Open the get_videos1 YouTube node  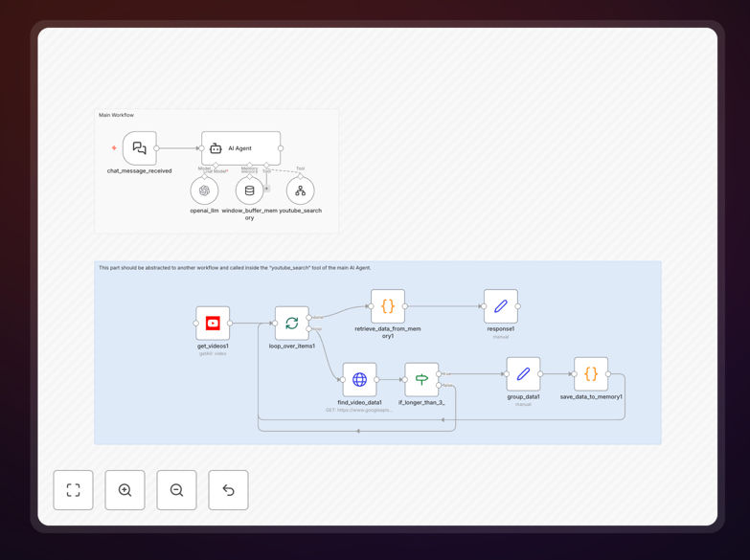click(x=213, y=324)
